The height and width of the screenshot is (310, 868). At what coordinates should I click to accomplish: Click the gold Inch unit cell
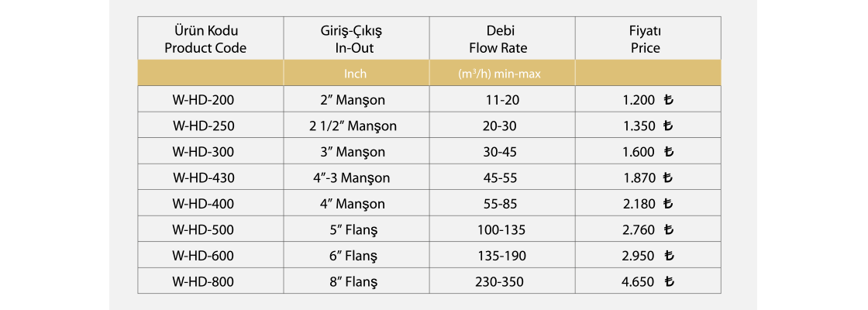[x=355, y=74]
